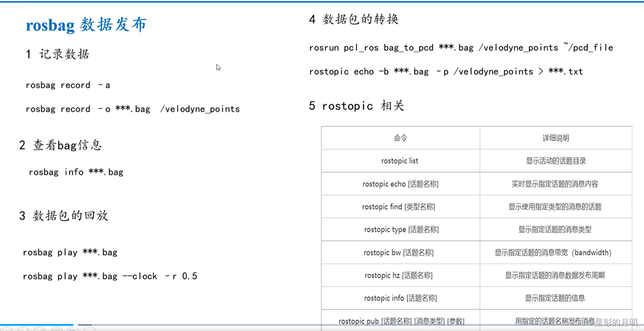Click the 'rostopic list' table row
This screenshot has height=331, width=644.
[x=399, y=161]
